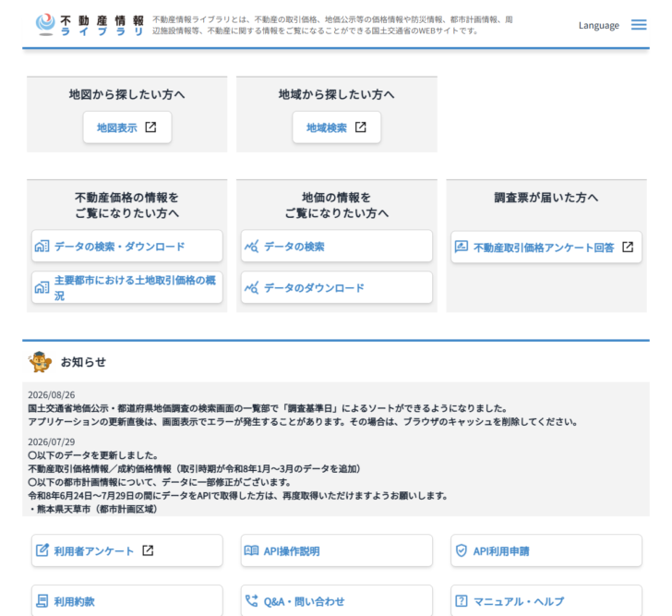Open 利用者アンケート button
Viewport: 672px width, 616px height.
pyautogui.click(x=127, y=550)
